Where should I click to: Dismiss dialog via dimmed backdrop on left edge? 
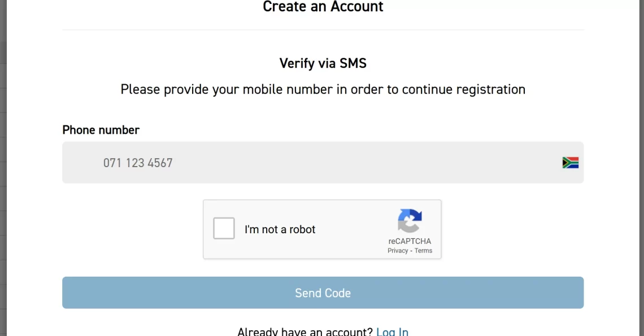(3, 168)
